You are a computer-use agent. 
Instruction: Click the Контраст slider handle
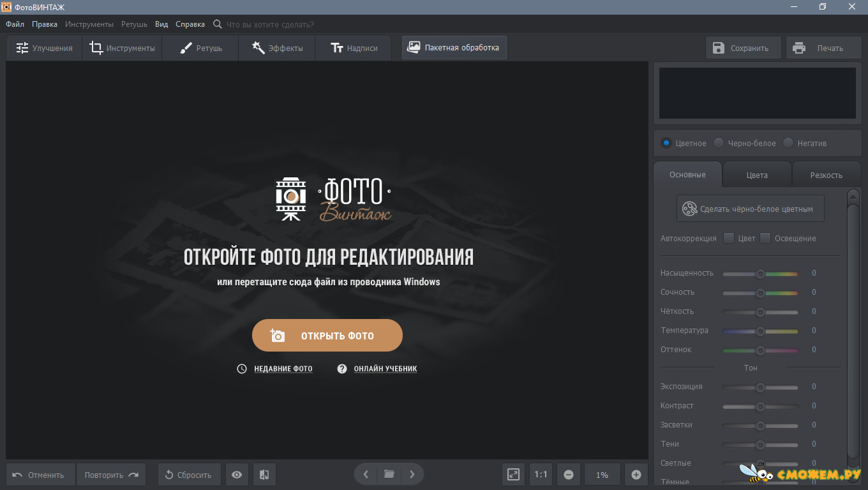point(760,406)
